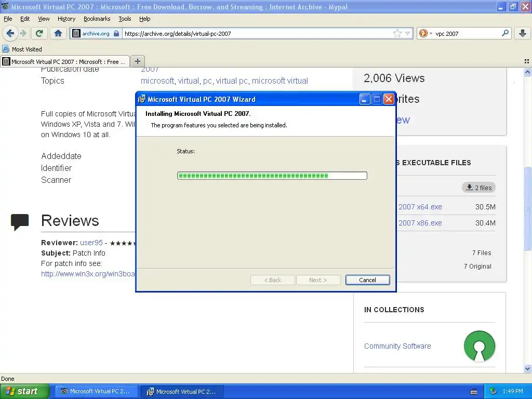Click the green Community Software logo
532x399 pixels.
coord(480,346)
